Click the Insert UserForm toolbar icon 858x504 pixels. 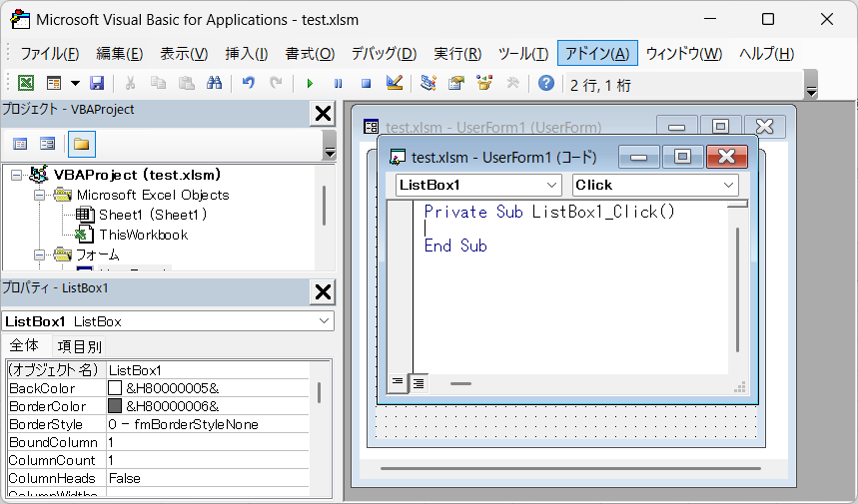pos(54,83)
